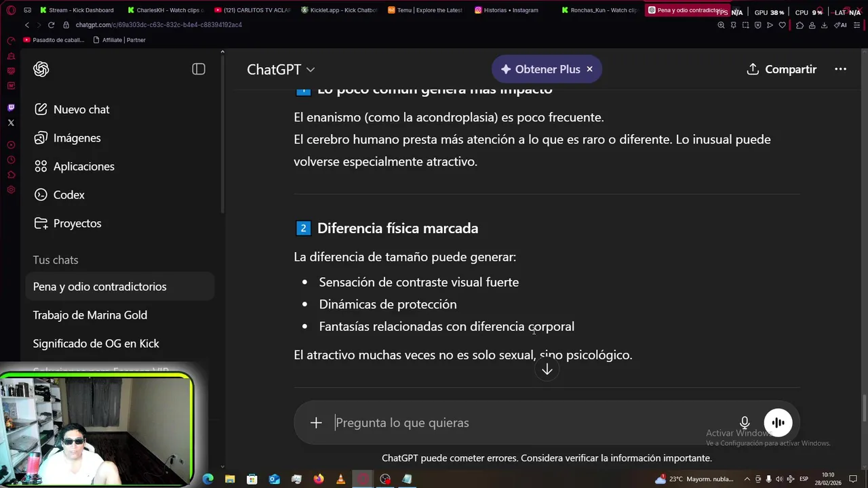Click the ChatGPT logo in sidebar
The width and height of the screenshot is (868, 488).
pos(41,69)
